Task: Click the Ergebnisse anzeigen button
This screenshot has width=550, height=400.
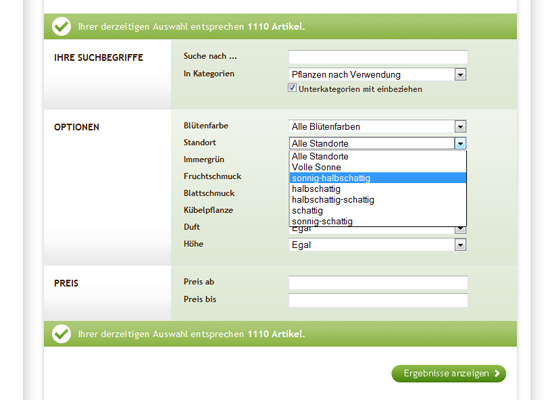Action: click(x=449, y=374)
